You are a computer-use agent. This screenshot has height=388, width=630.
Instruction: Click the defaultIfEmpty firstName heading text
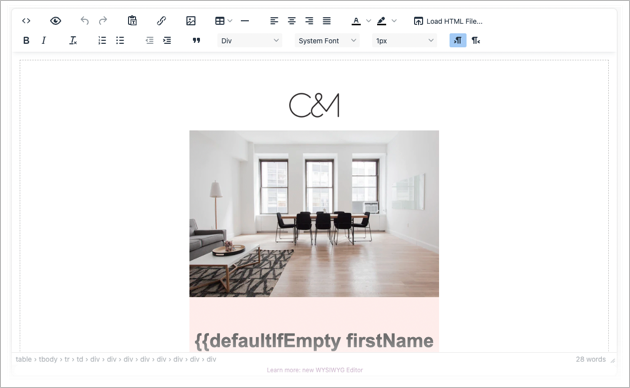pyautogui.click(x=314, y=341)
